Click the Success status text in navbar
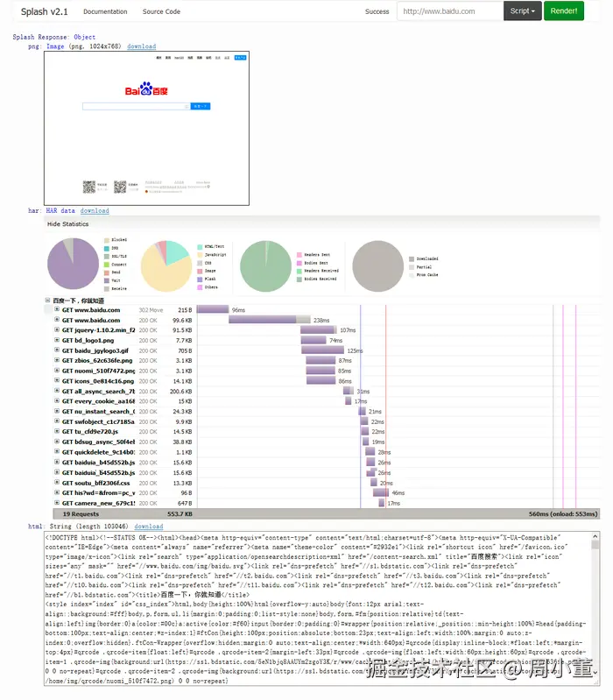This screenshot has width=613, height=700. click(377, 11)
